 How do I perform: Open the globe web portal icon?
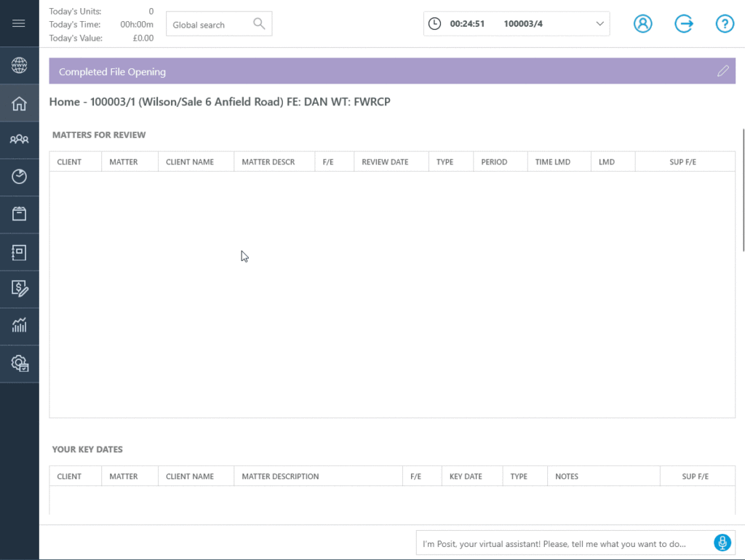[x=19, y=65]
